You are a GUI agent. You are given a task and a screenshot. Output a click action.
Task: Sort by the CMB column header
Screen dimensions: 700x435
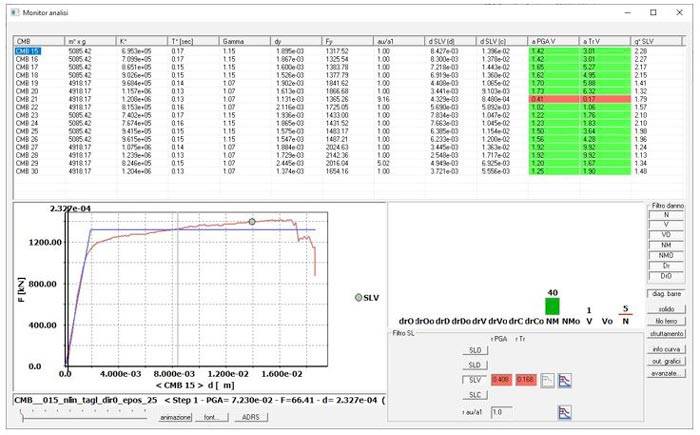39,41
